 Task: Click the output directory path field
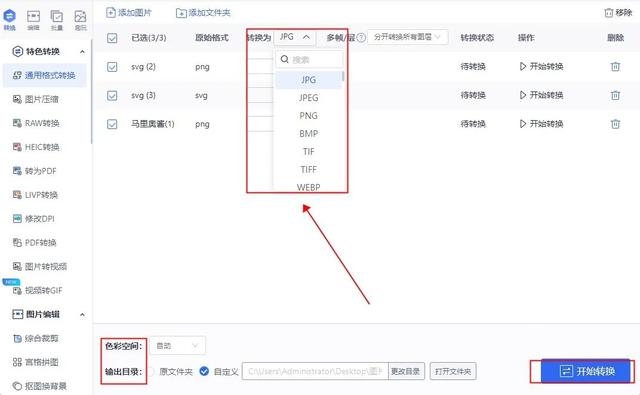click(315, 371)
